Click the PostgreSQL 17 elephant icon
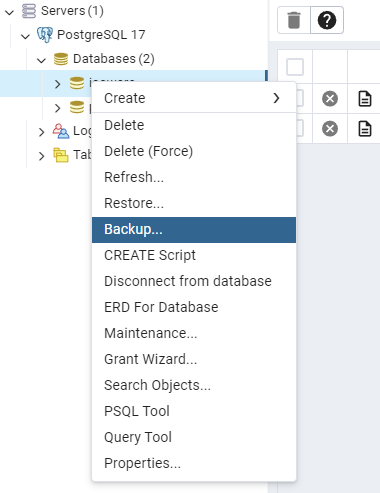This screenshot has height=493, width=380. (x=45, y=35)
